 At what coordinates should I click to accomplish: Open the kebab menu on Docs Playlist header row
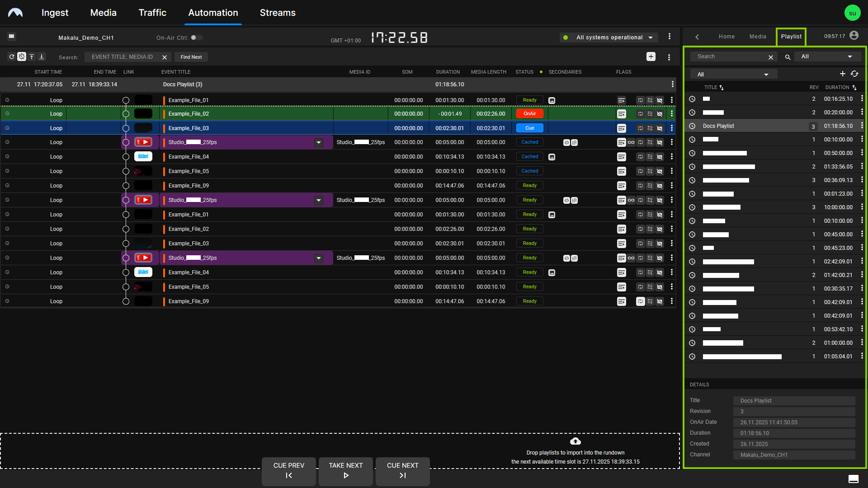[672, 84]
